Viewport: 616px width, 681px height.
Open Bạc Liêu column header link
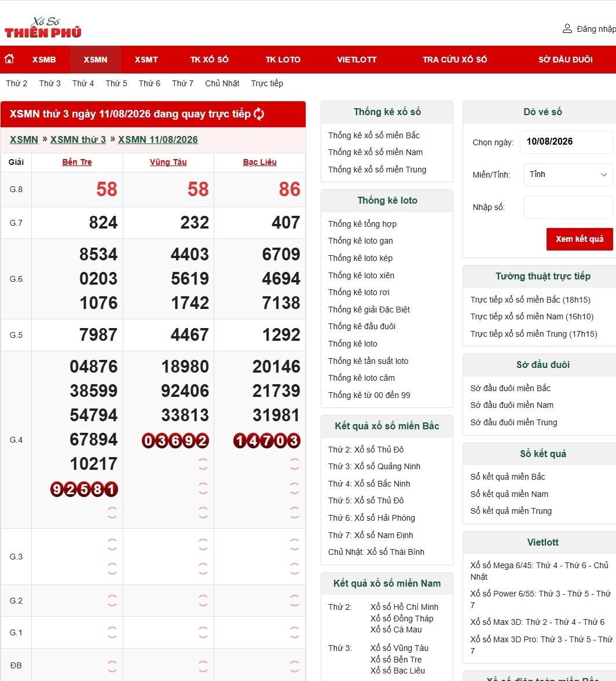259,162
